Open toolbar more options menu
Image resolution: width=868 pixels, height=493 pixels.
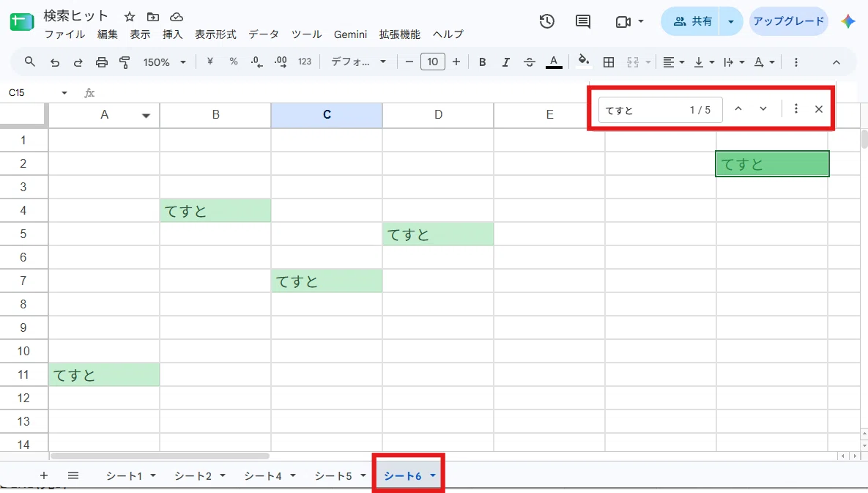[x=796, y=62]
